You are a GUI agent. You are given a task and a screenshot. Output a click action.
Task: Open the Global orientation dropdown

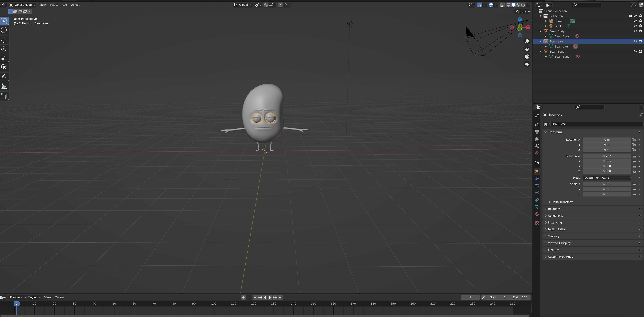click(243, 5)
